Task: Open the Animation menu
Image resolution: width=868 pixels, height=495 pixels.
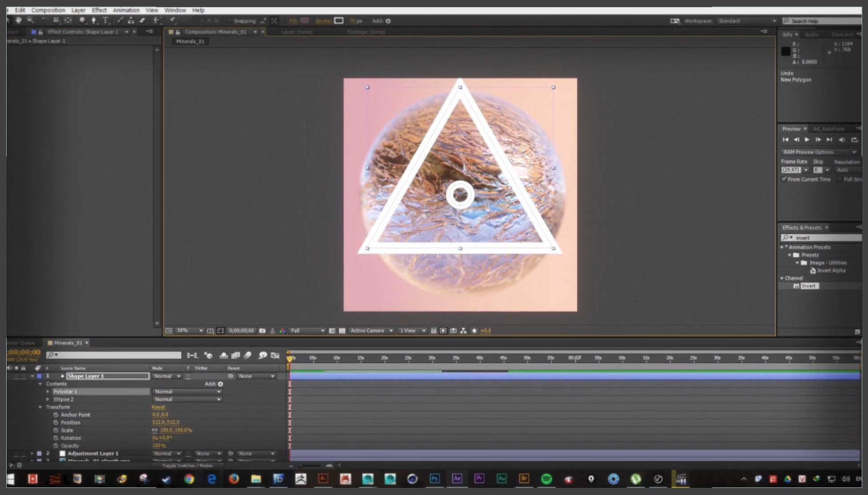Action: [x=126, y=10]
